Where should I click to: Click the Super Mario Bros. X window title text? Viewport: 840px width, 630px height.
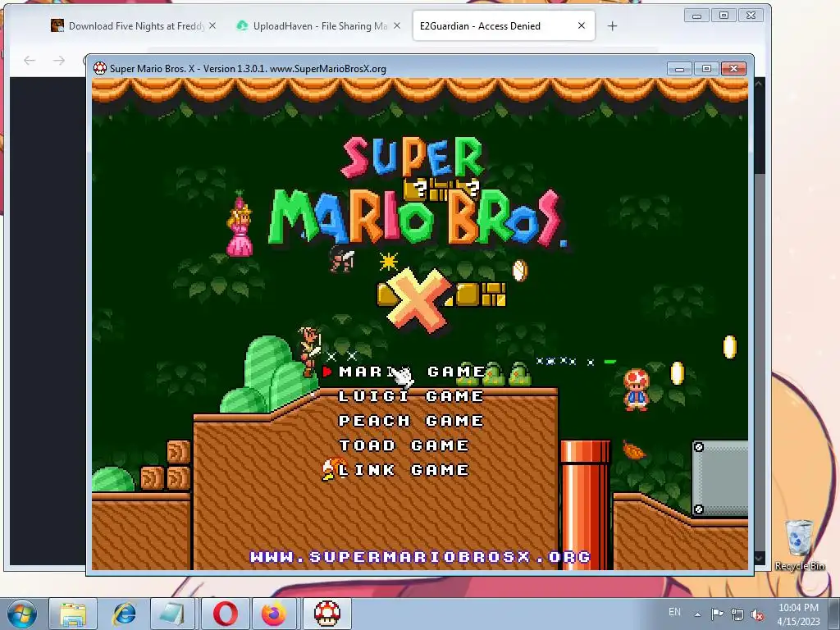coord(248,69)
